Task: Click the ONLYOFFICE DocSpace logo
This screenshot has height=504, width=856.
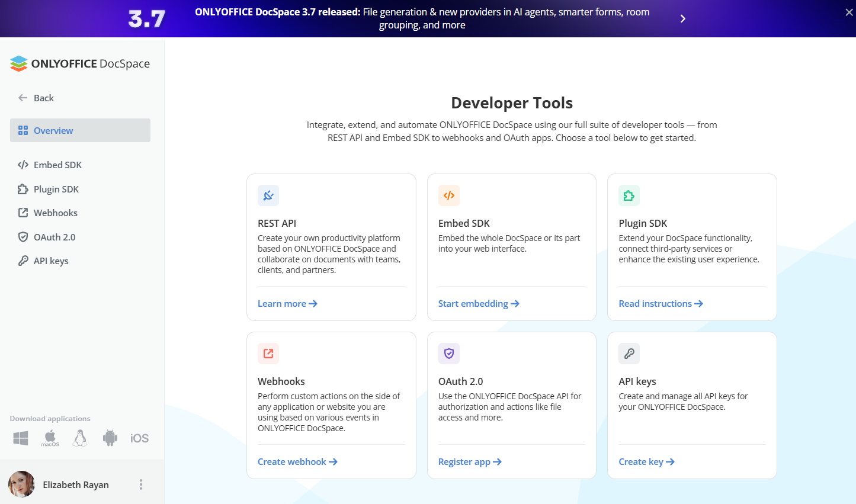Action: 80,63
